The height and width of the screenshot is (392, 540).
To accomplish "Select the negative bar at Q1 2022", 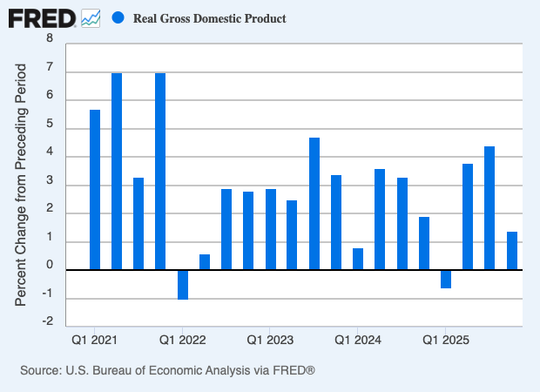I will point(183,285).
